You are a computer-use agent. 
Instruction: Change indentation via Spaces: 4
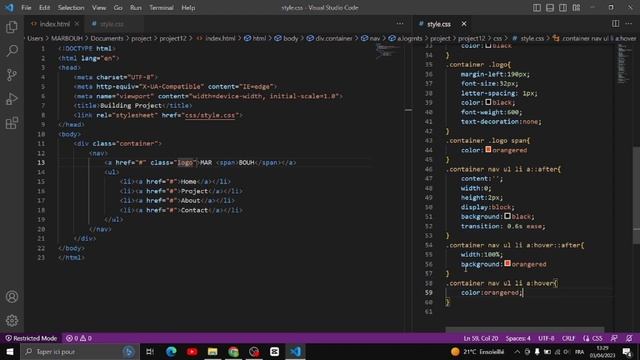point(518,338)
